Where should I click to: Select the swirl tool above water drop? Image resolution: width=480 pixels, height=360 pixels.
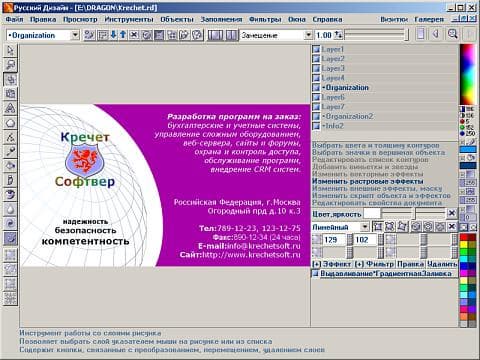point(10,195)
